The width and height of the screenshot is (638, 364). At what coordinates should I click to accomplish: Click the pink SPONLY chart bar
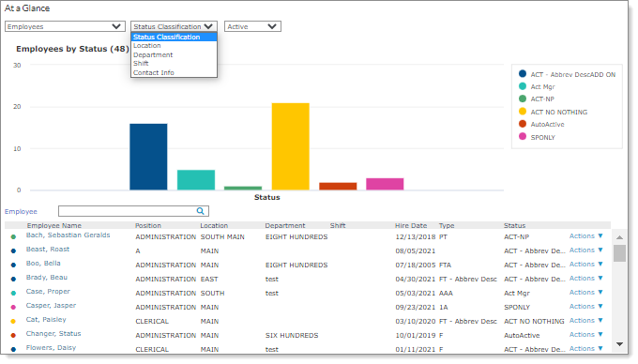[385, 184]
